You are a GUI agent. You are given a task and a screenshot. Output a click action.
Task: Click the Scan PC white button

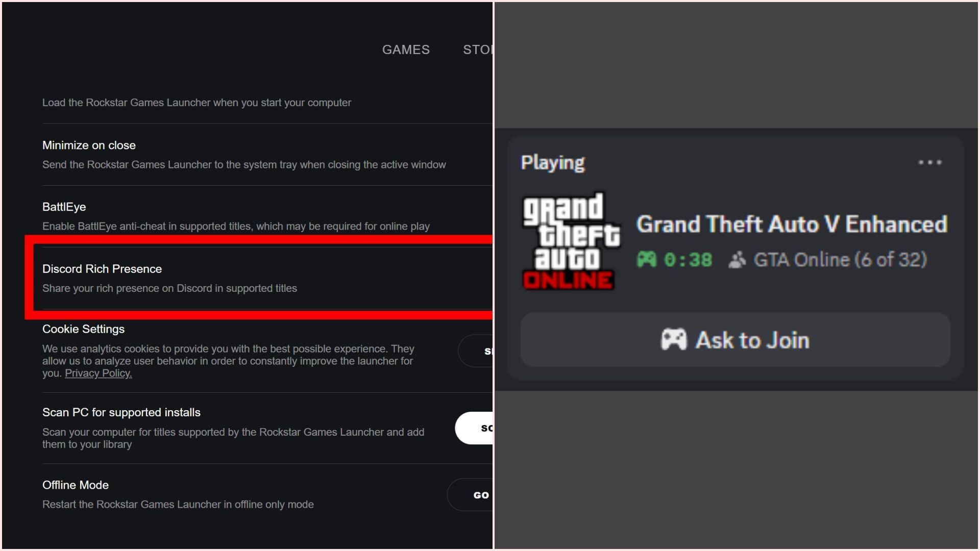pos(474,428)
